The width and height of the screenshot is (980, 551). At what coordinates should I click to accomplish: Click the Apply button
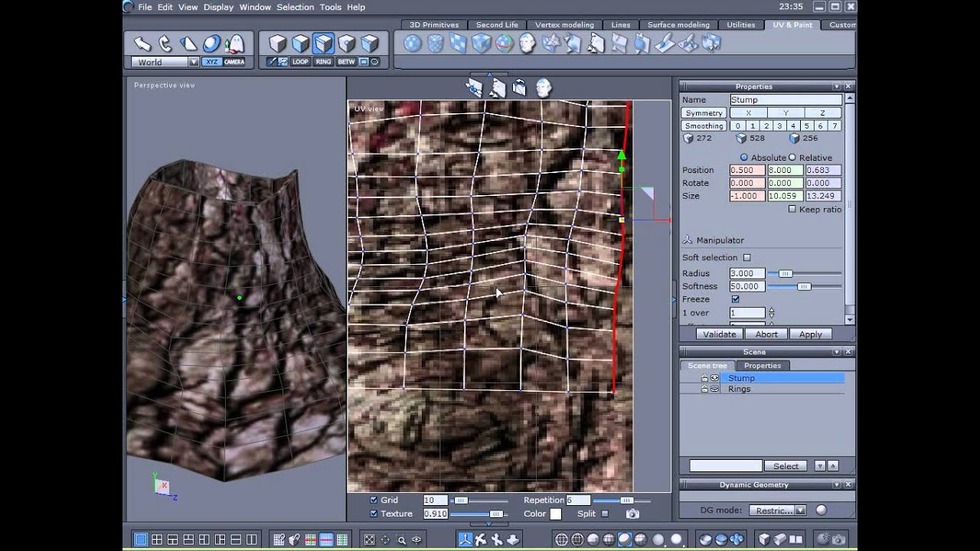pos(811,334)
